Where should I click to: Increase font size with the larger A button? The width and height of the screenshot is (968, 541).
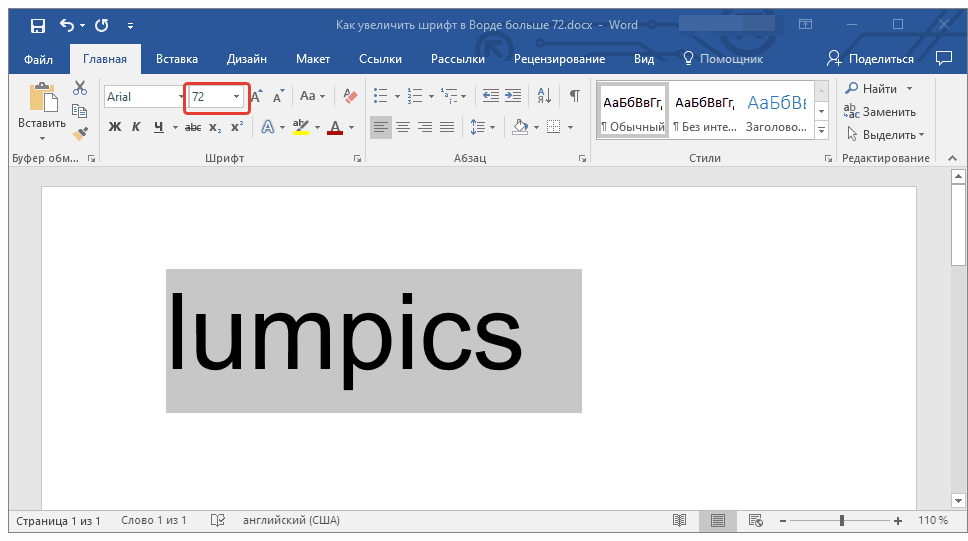pyautogui.click(x=257, y=96)
